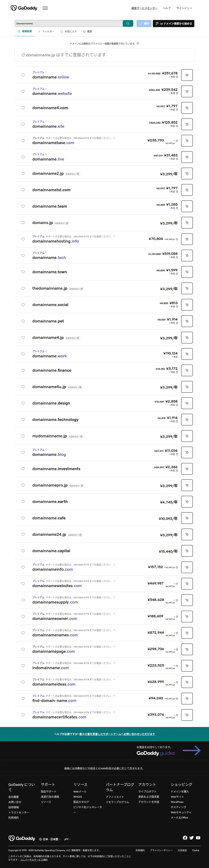The image size is (209, 868).
Task: Open the YouTube icon in the footer
Action: coord(198,838)
